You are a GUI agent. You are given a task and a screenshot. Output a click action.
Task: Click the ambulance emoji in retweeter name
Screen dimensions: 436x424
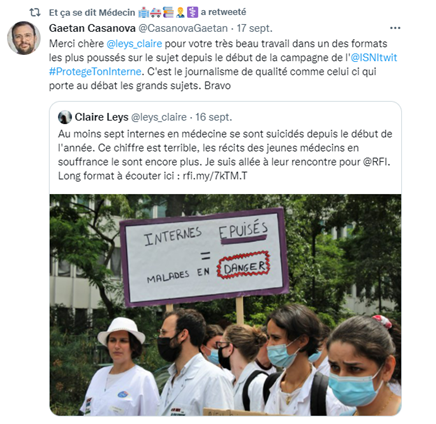click(156, 13)
